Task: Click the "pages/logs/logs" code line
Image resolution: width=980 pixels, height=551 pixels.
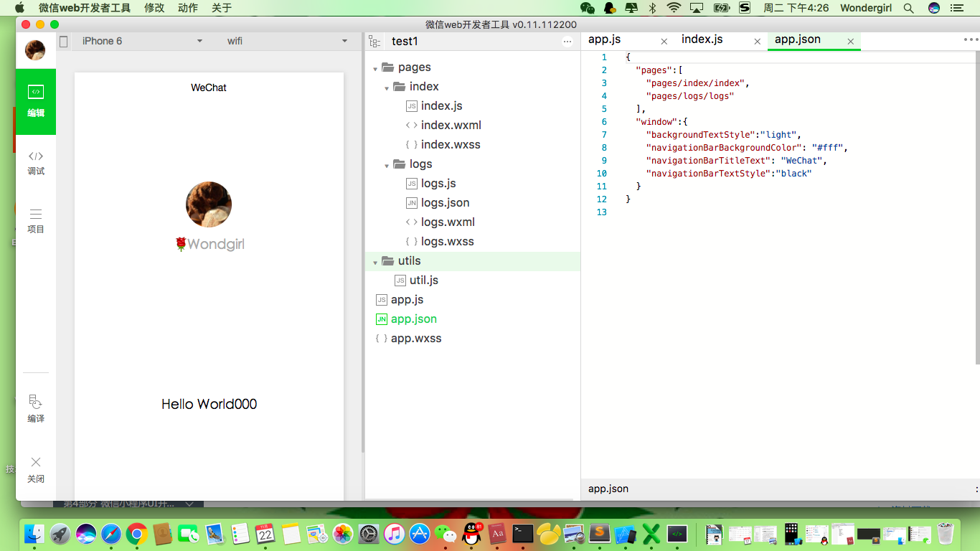Action: [690, 96]
